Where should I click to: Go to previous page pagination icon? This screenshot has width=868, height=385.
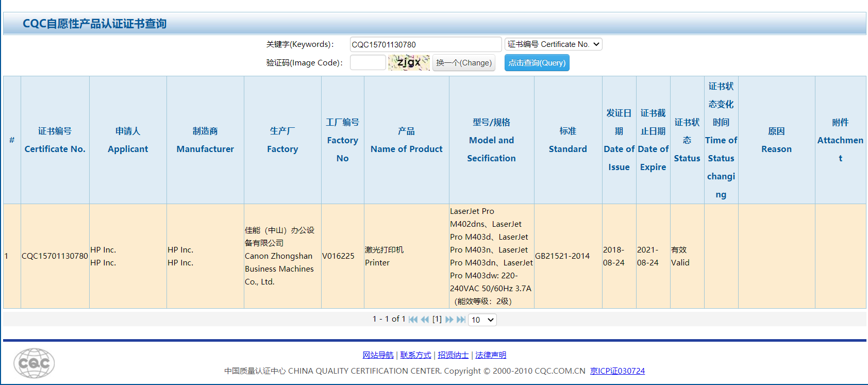[x=425, y=320]
